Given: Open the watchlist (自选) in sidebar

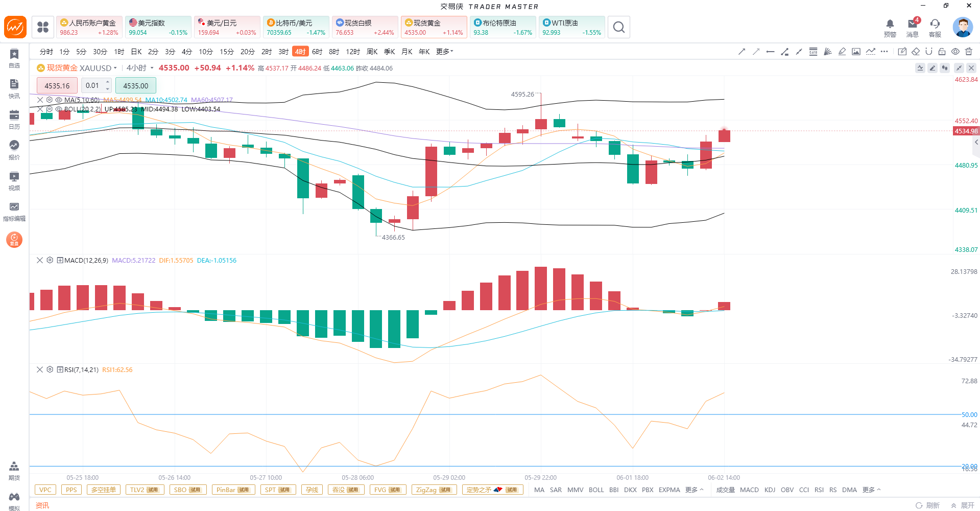Looking at the screenshot, I should [14, 59].
